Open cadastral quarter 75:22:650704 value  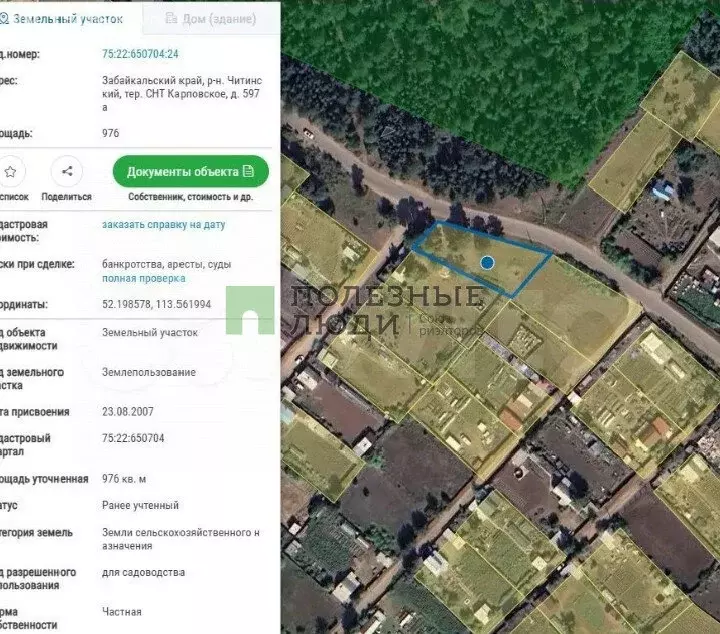(x=133, y=438)
